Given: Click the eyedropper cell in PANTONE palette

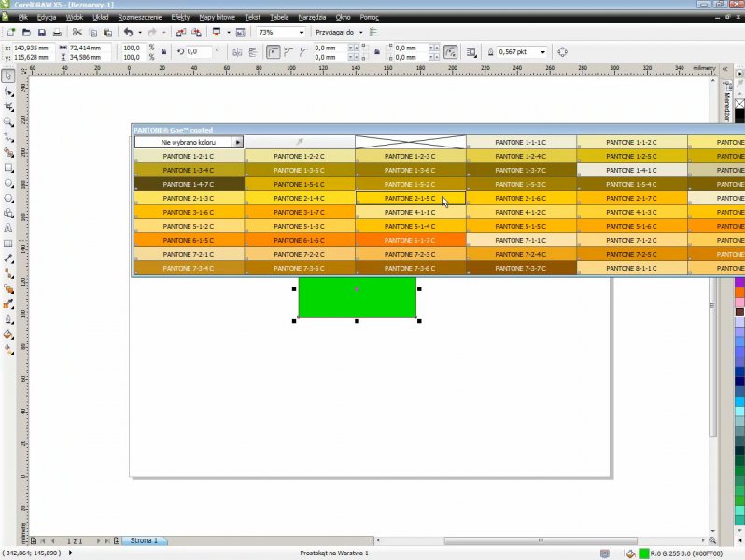Looking at the screenshot, I should point(300,142).
